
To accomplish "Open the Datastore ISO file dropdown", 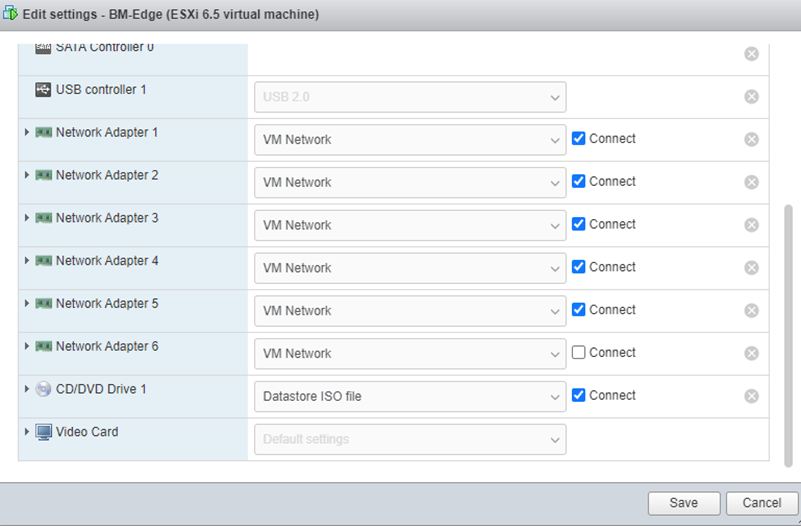I will (410, 397).
